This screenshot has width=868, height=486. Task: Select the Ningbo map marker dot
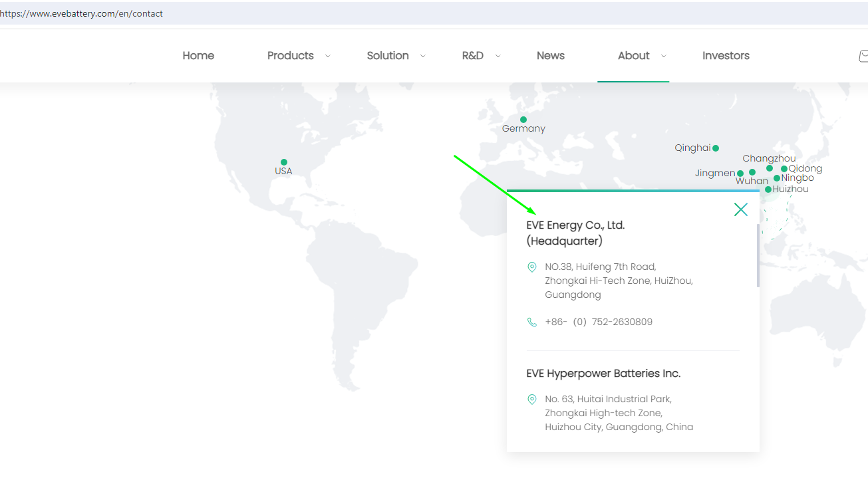(x=777, y=178)
